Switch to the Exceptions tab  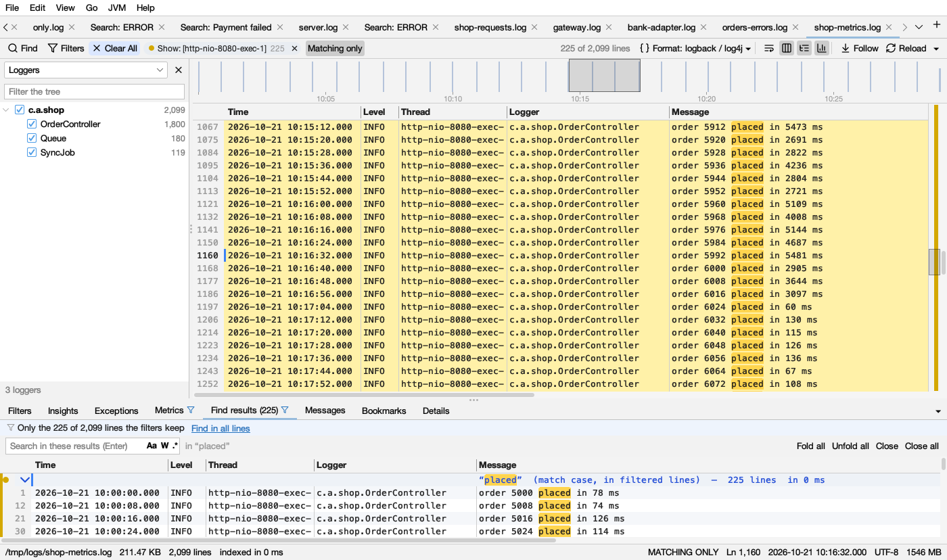[x=116, y=411]
